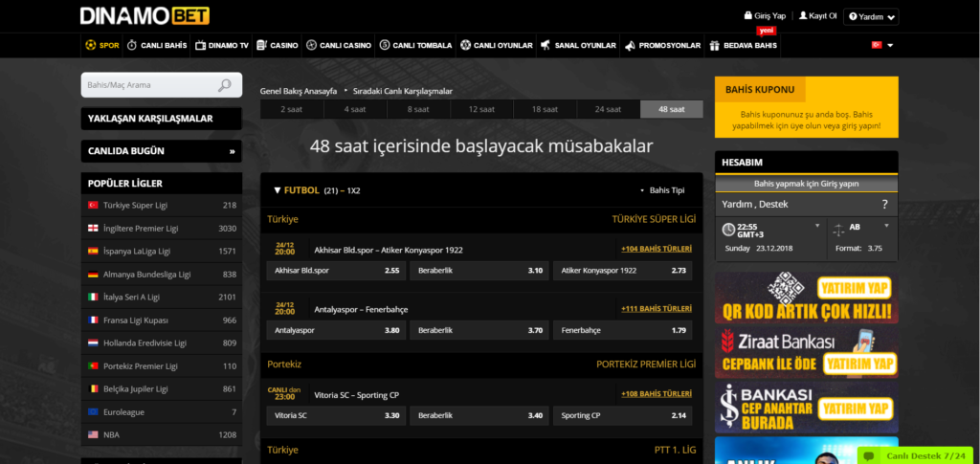Click the Canlı Bahis stopwatch icon
Viewport: 980px width, 464px height.
coord(132,46)
